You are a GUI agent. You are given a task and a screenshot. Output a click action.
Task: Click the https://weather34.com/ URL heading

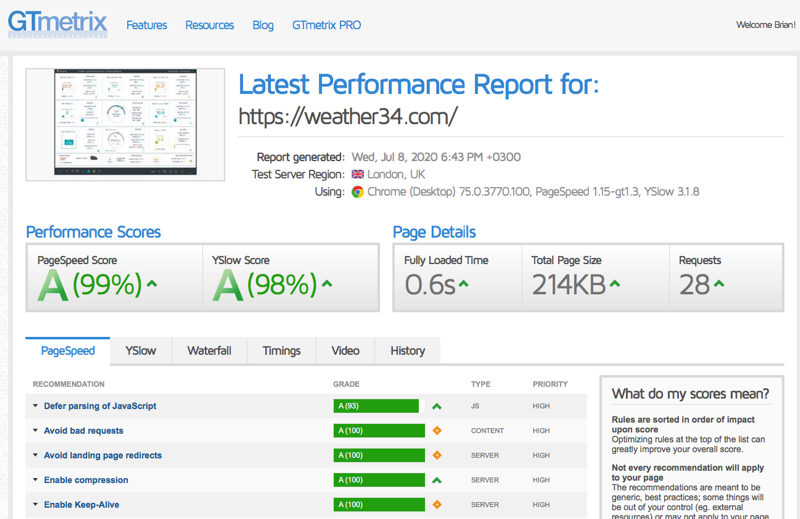348,116
